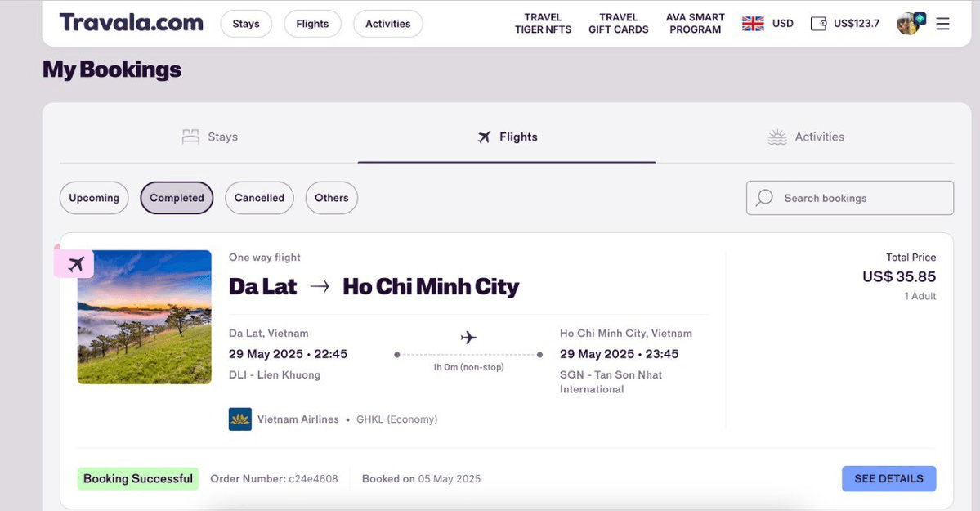Open the hamburger menu icon

coord(942,24)
